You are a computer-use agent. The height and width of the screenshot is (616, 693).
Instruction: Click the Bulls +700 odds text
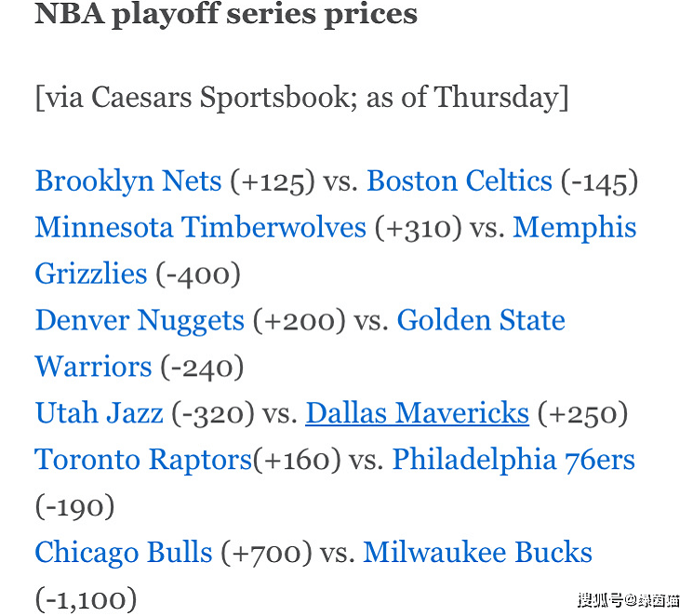[267, 554]
